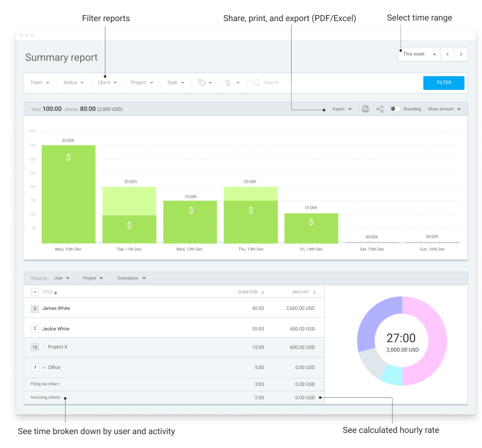The image size is (482, 448).
Task: Click the search magnifier icon
Action: (257, 83)
